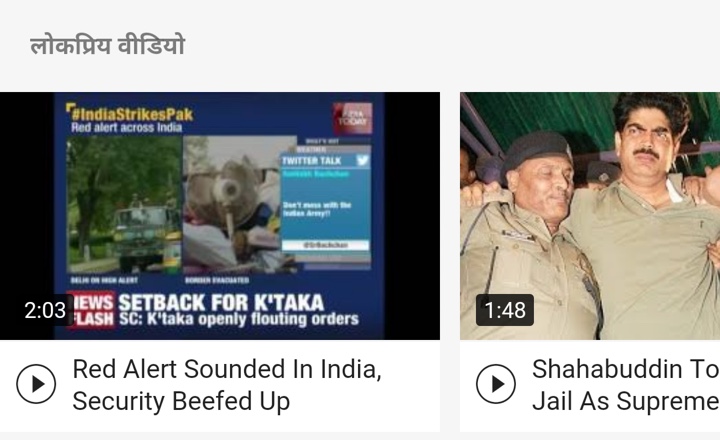Open 'Red Alert Sounded In India' title link

[x=227, y=385]
